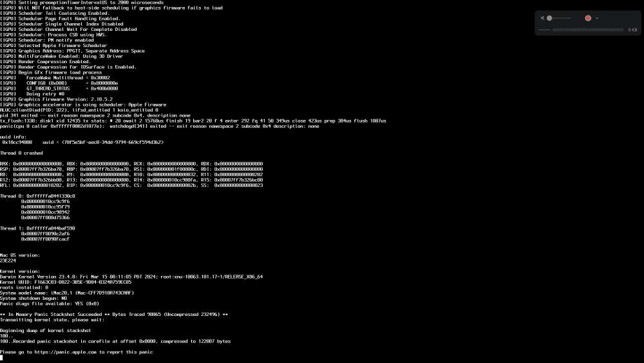This screenshot has width=644, height=363.
Task: Click the "GT_THREAD_STATUS" line
Action: pyautogui.click(x=59, y=88)
